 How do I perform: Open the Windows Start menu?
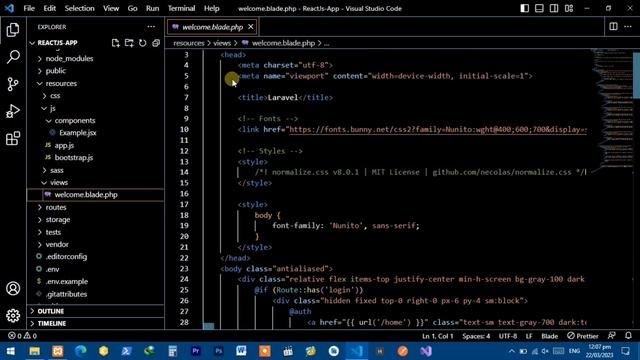[11, 351]
